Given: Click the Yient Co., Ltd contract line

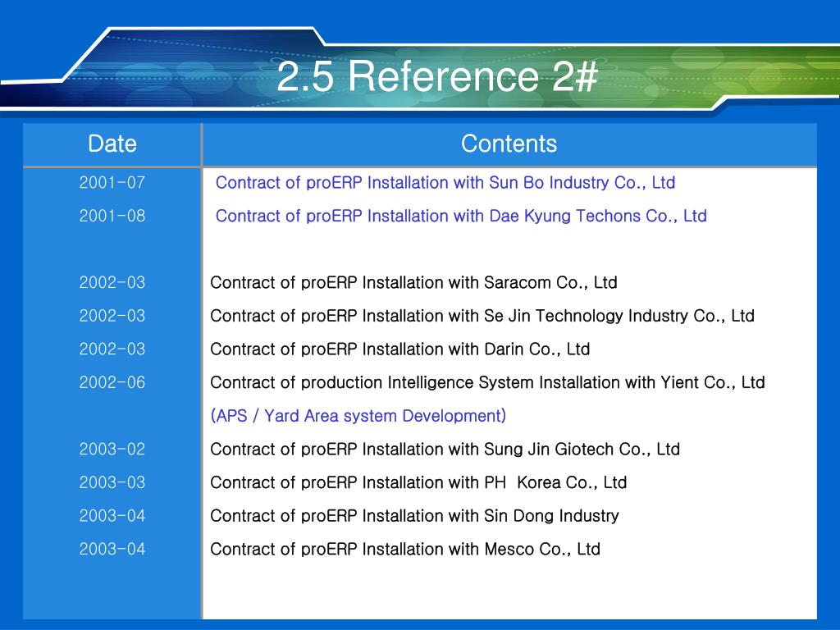Looking at the screenshot, I should (x=487, y=382).
